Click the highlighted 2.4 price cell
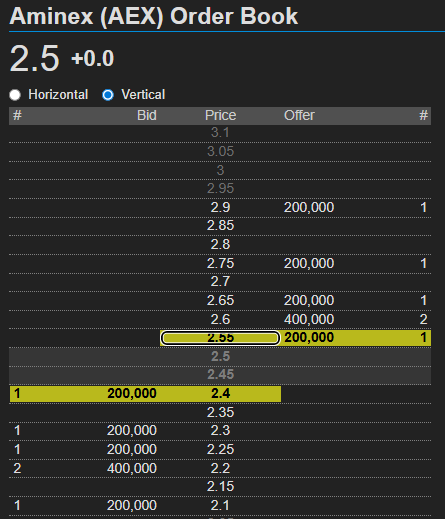Screen dimensions: 445x519 click(x=220, y=394)
